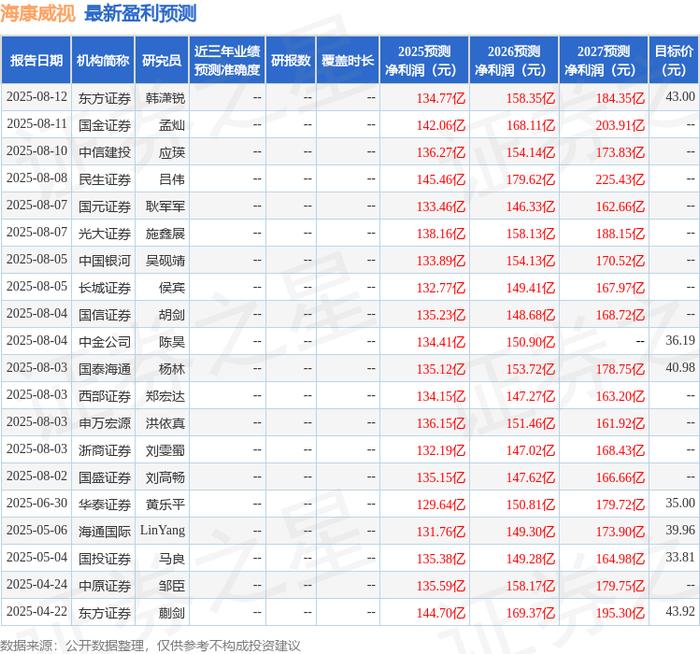Click 2027 profit value 225.43亿
The image size is (700, 654).
(620, 179)
